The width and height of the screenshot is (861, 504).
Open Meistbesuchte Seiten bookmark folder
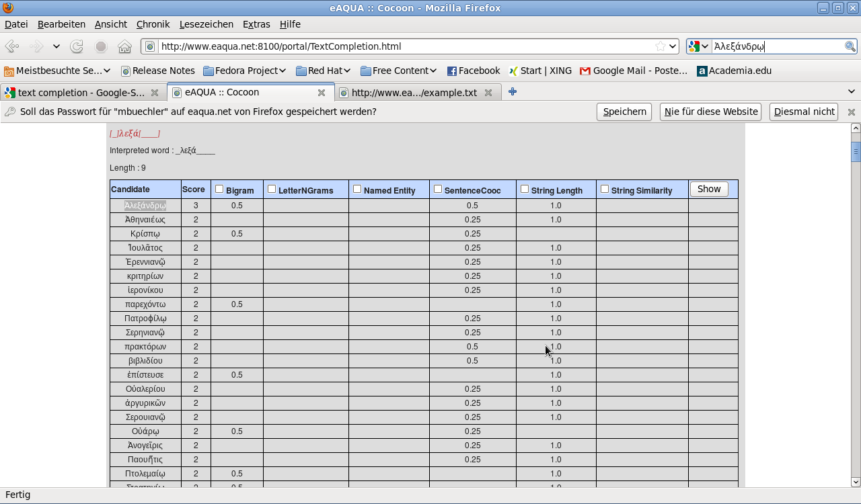57,71
